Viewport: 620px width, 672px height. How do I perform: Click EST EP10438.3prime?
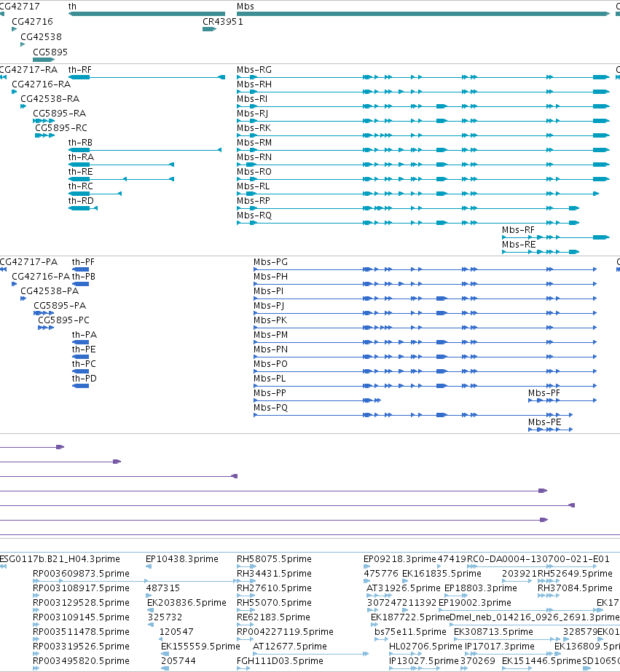pyautogui.click(x=149, y=566)
